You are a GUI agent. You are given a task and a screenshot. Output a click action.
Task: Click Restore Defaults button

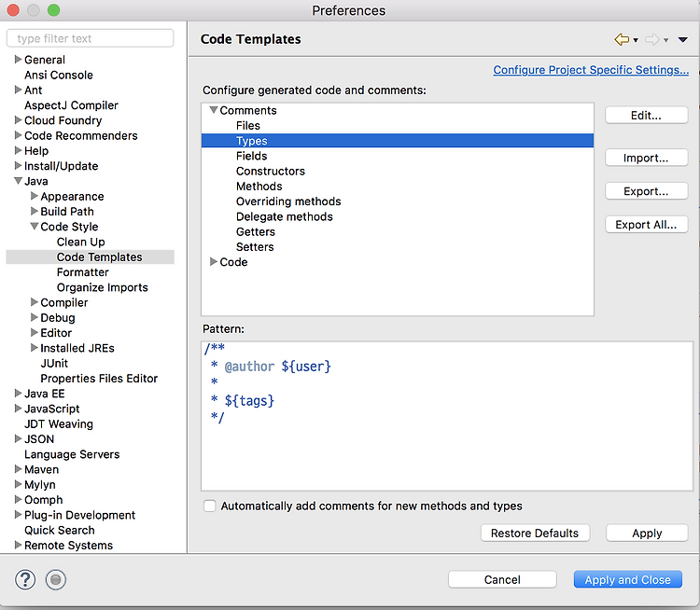[x=535, y=533]
